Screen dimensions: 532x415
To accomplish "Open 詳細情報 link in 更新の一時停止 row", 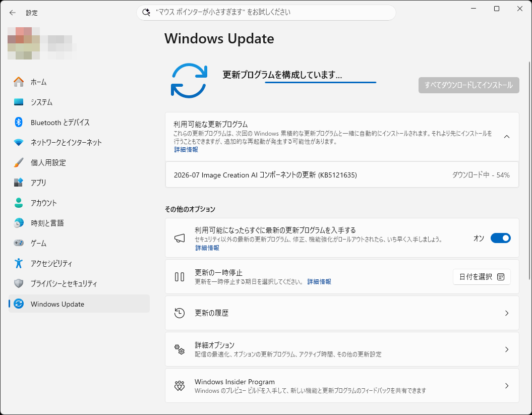I will pos(319,282).
